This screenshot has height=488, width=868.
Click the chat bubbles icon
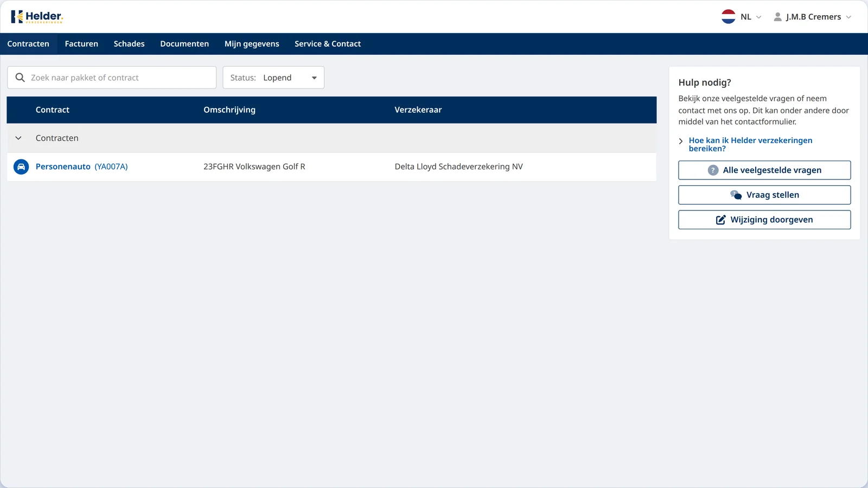[x=736, y=195]
